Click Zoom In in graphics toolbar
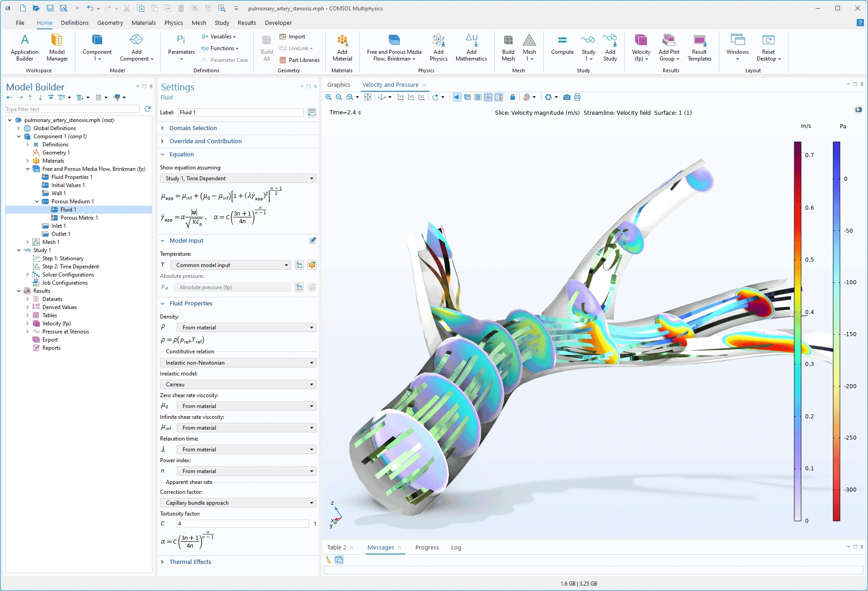868x591 pixels. tap(329, 97)
